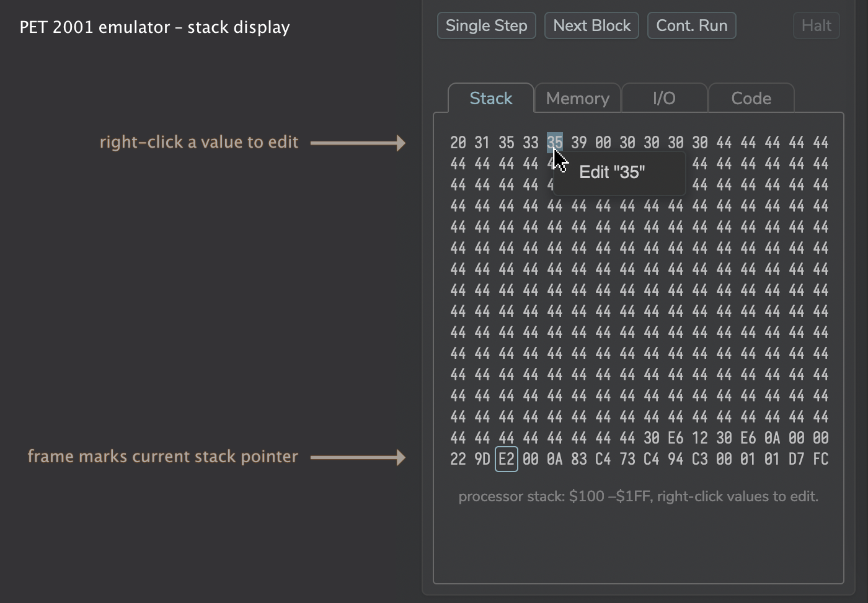Viewport: 868px width, 603px height.
Task: Select the final FC stack value
Action: [x=821, y=459]
